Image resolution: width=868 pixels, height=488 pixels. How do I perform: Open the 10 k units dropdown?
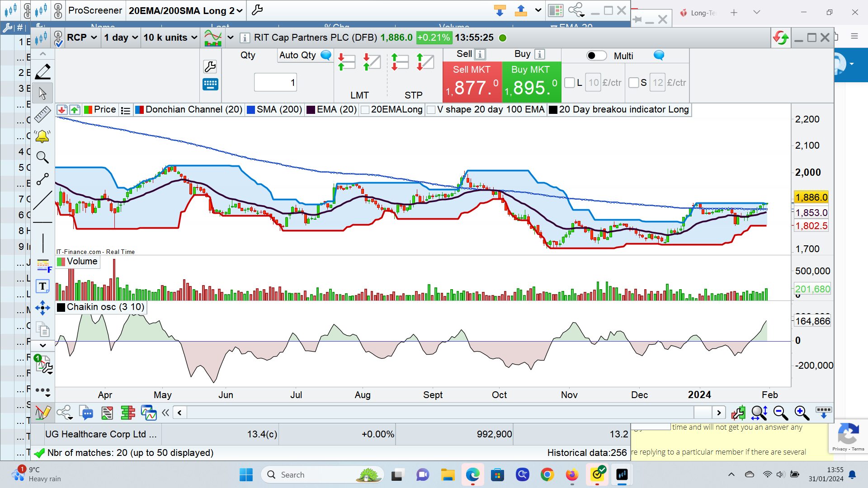click(170, 38)
